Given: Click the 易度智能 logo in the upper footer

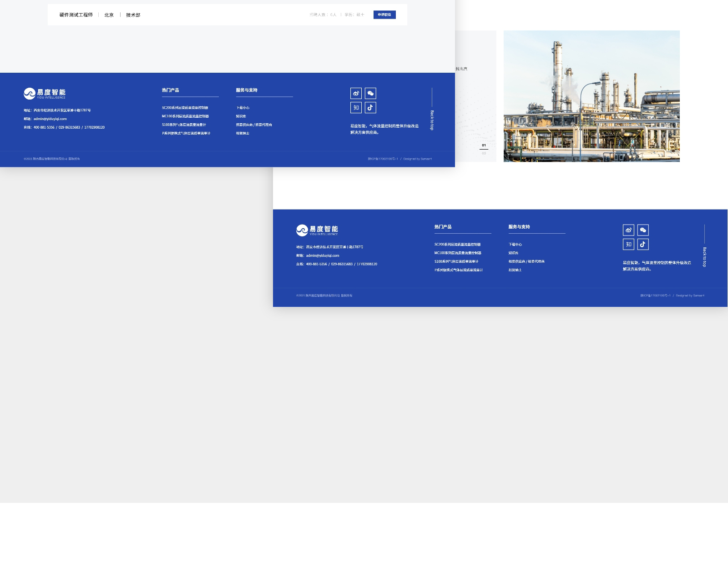Looking at the screenshot, I should click(x=45, y=94).
